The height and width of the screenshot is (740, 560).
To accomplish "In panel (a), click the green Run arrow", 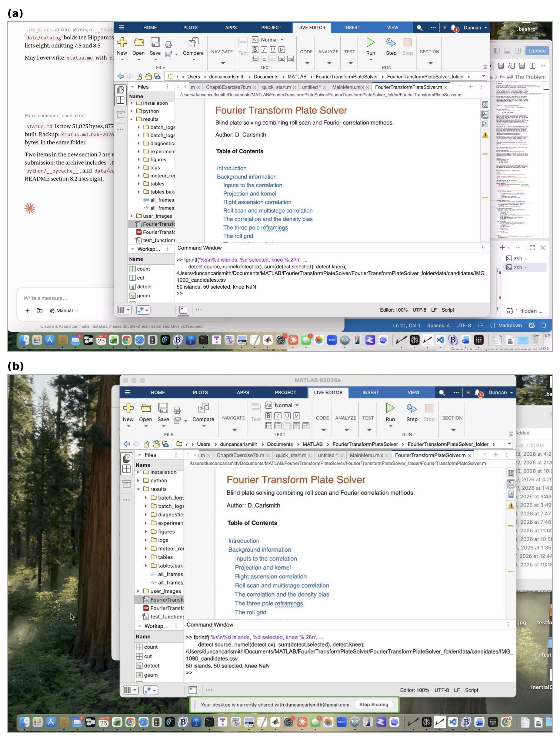I will point(370,42).
